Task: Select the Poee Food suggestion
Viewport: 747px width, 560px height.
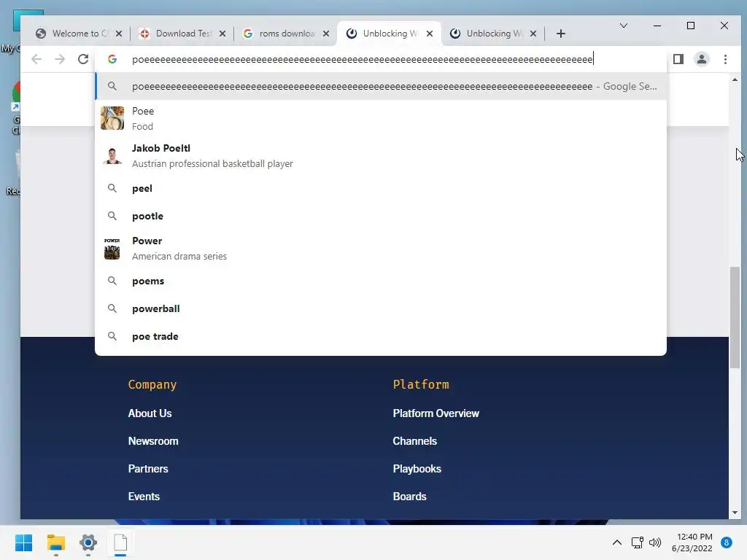Action: [381, 118]
